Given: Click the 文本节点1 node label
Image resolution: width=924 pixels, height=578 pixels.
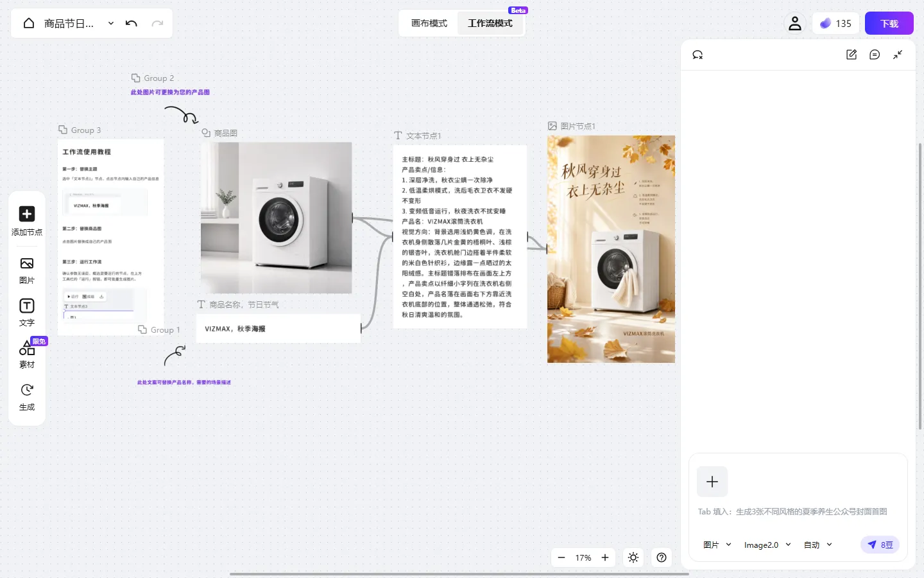Looking at the screenshot, I should click(x=418, y=136).
